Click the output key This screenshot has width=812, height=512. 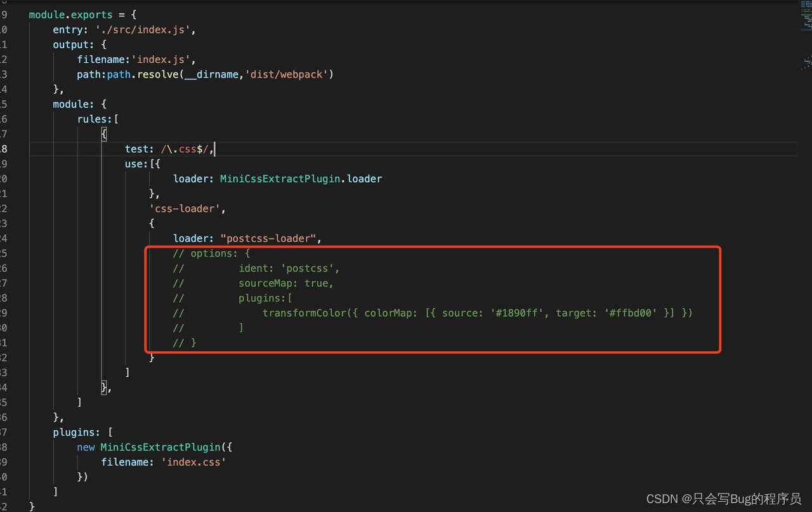74,44
